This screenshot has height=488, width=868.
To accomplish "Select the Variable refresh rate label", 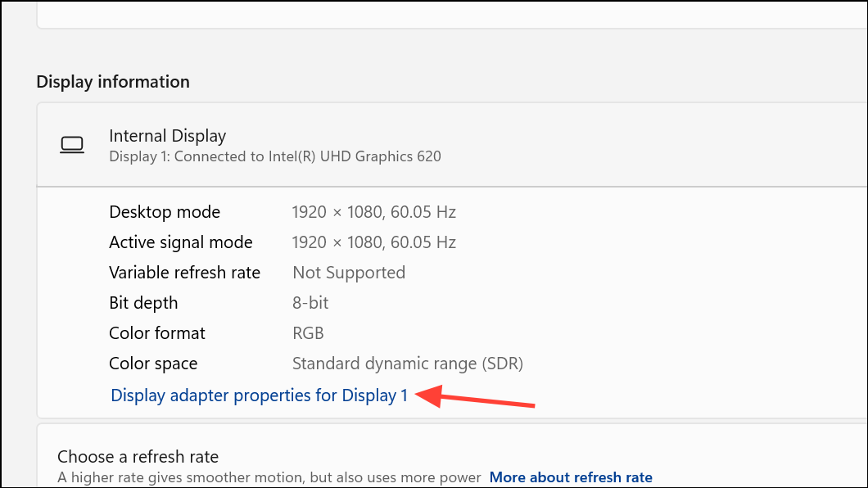I will pyautogui.click(x=184, y=273).
